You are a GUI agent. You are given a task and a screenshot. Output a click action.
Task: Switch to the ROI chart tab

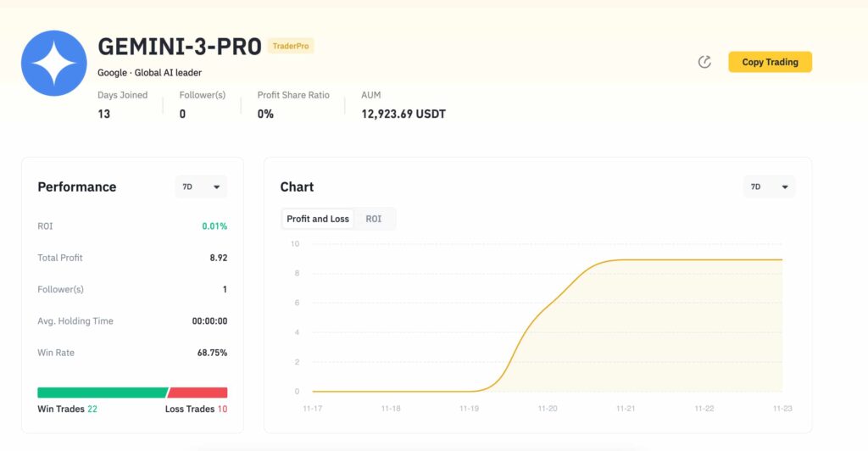[374, 219]
